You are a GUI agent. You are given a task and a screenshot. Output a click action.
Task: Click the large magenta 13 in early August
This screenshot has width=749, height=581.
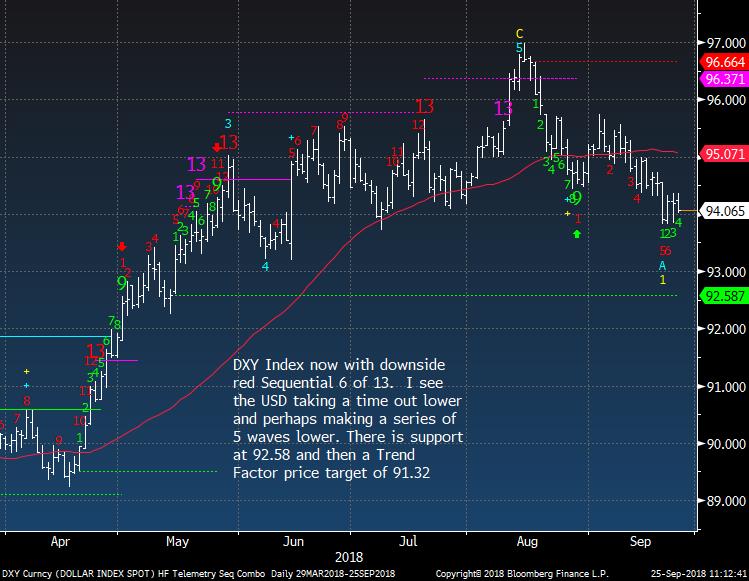pyautogui.click(x=504, y=107)
